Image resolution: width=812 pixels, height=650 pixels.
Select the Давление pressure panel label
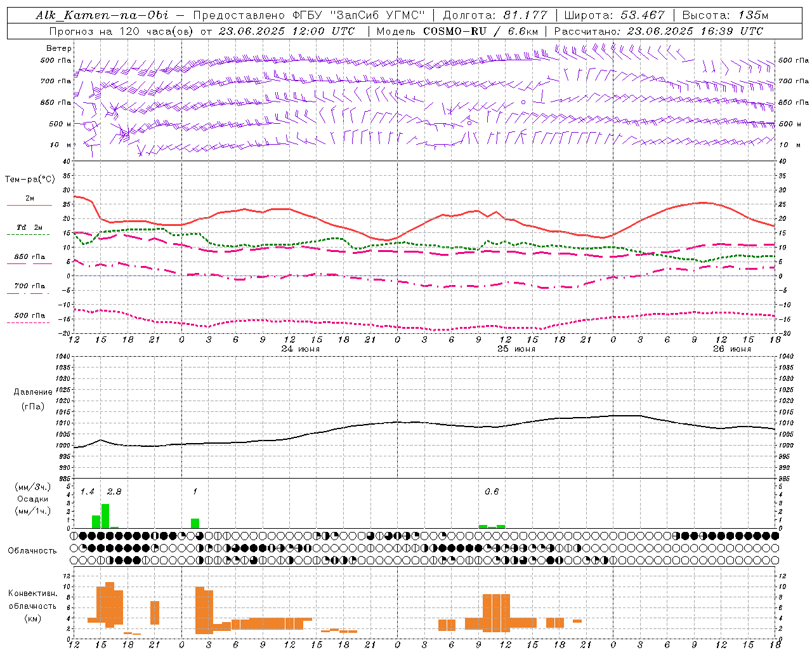click(x=33, y=392)
